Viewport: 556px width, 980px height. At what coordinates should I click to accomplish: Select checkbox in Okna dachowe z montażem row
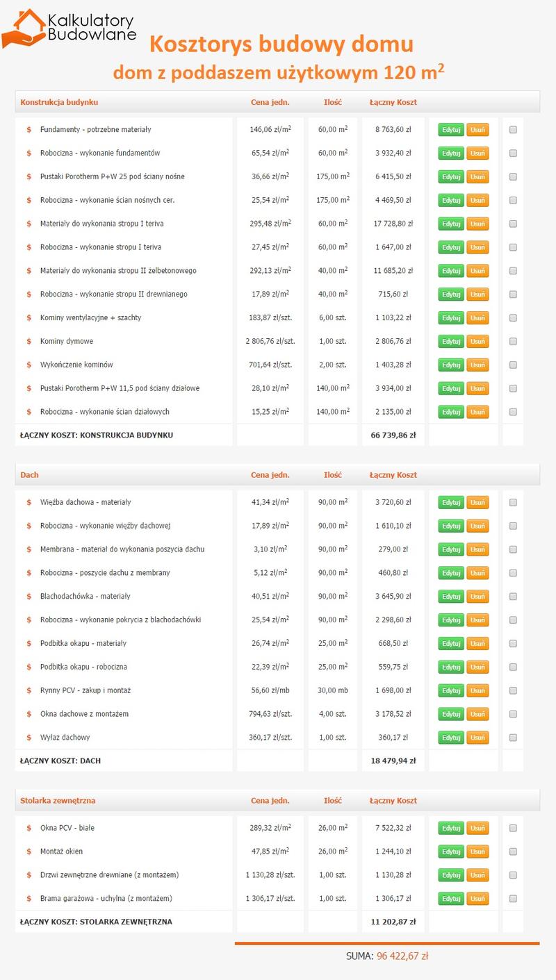513,714
